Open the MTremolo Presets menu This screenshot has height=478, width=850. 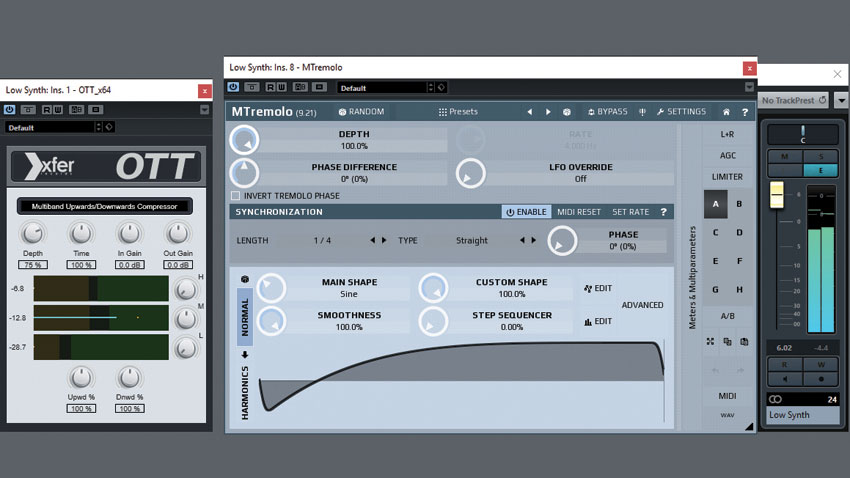point(458,112)
